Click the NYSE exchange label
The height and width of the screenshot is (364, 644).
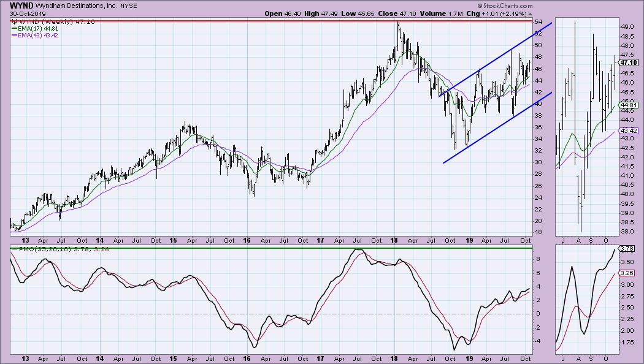[130, 6]
